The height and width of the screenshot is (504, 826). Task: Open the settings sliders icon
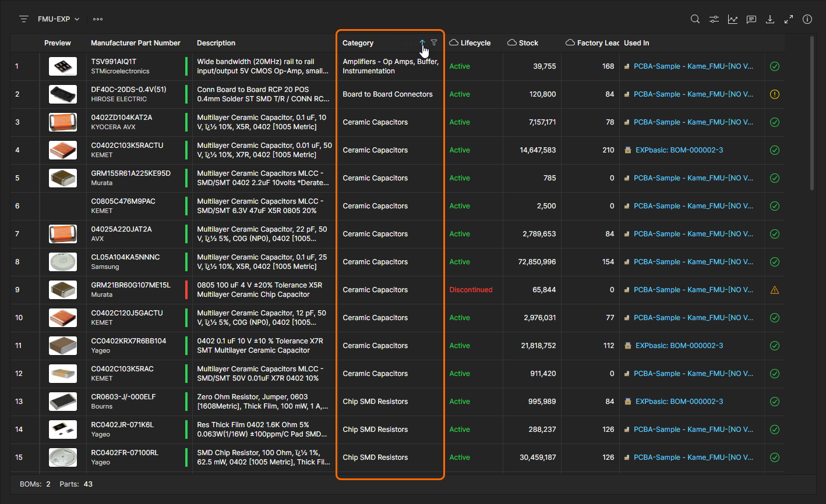(714, 19)
